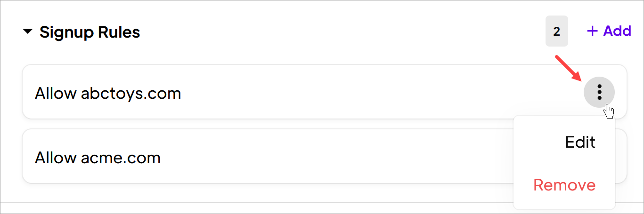This screenshot has height=214, width=644.
Task: Click the word Allow in the acme.com rule
Action: pos(55,158)
